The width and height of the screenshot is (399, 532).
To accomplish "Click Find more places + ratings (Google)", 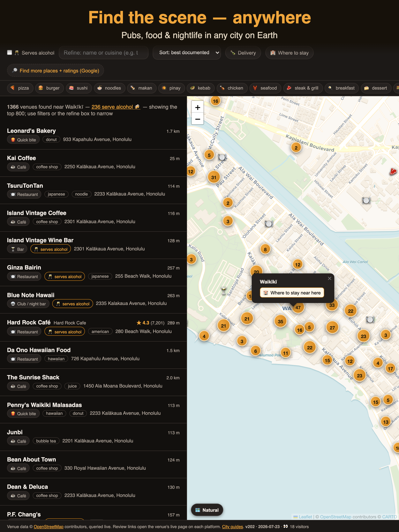I will point(56,70).
